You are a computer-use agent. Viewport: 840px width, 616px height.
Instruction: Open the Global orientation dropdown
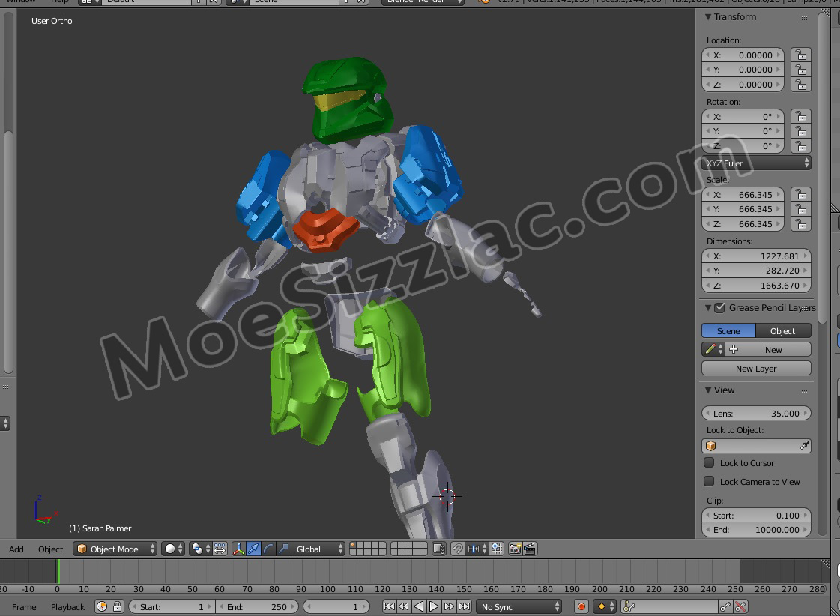coord(318,549)
